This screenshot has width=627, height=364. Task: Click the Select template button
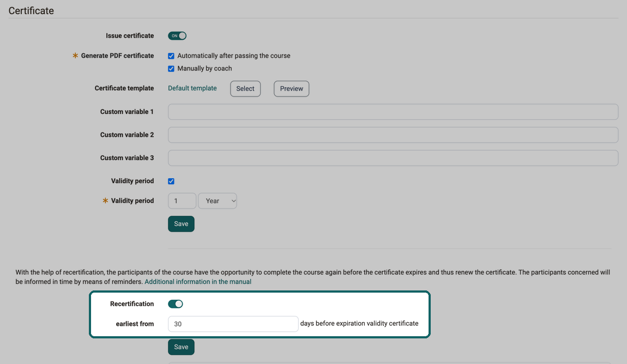pos(245,89)
